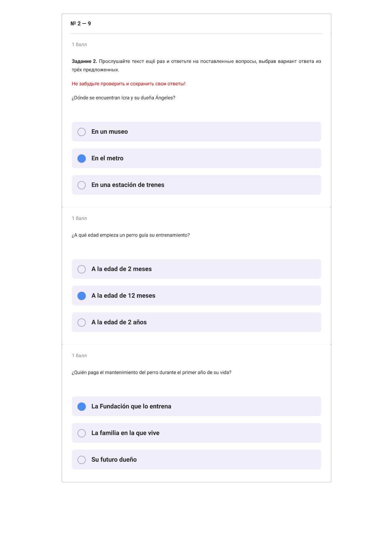Choose 'La familia en la que vive' radio
This screenshot has height=555, width=392.
point(82,433)
